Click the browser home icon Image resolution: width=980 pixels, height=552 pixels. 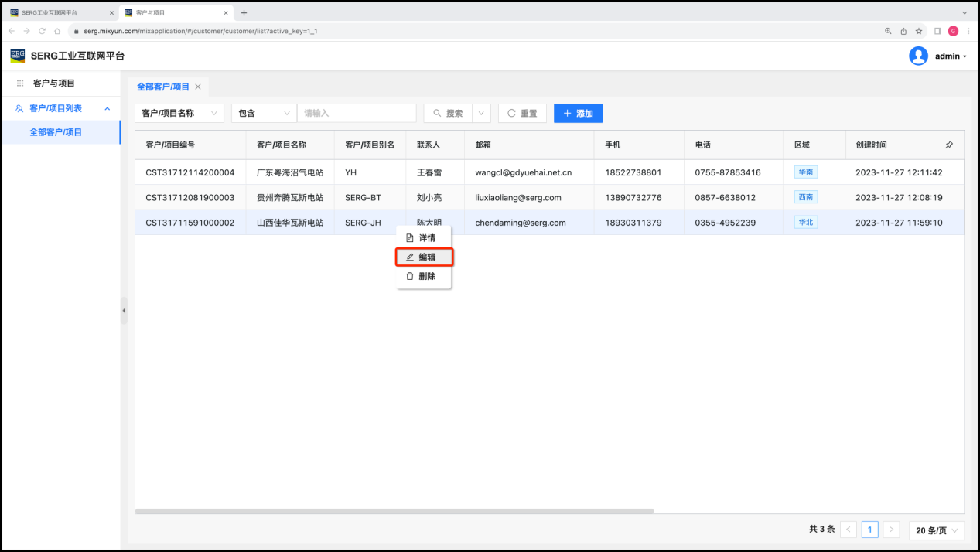(57, 31)
